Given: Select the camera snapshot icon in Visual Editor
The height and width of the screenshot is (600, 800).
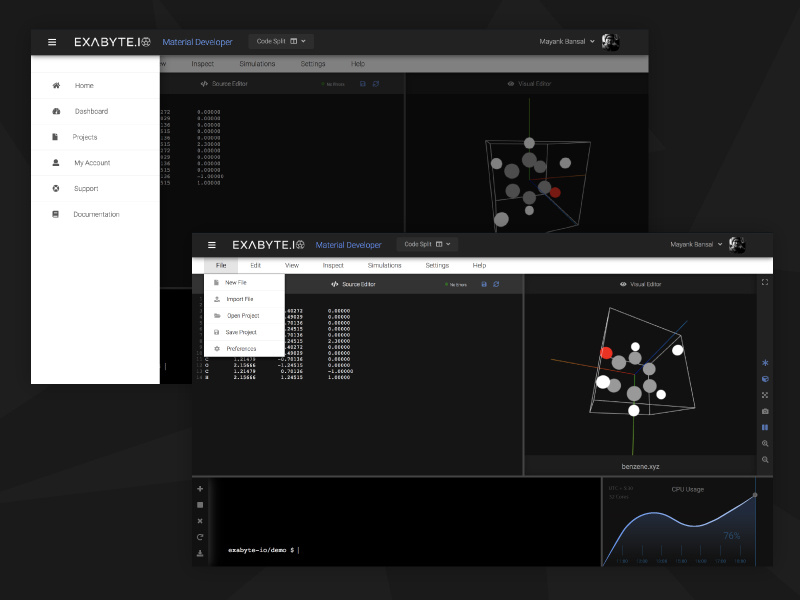Looking at the screenshot, I should pos(765,411).
